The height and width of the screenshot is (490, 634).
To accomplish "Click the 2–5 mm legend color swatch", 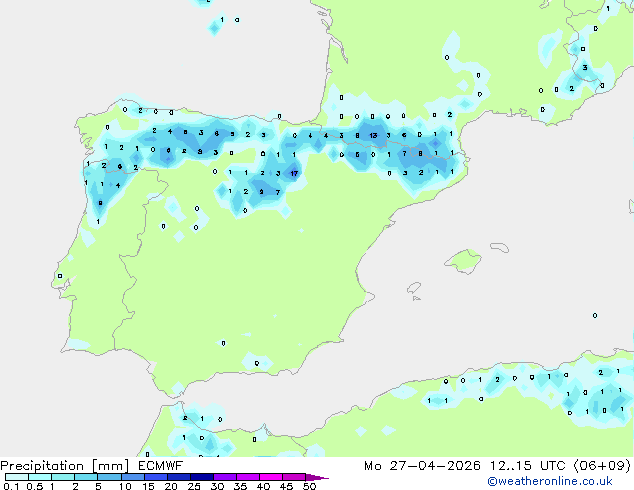I will point(86,477).
